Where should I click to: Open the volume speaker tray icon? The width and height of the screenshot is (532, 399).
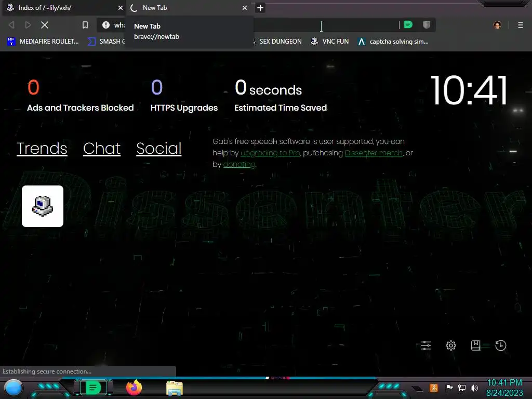pos(474,388)
